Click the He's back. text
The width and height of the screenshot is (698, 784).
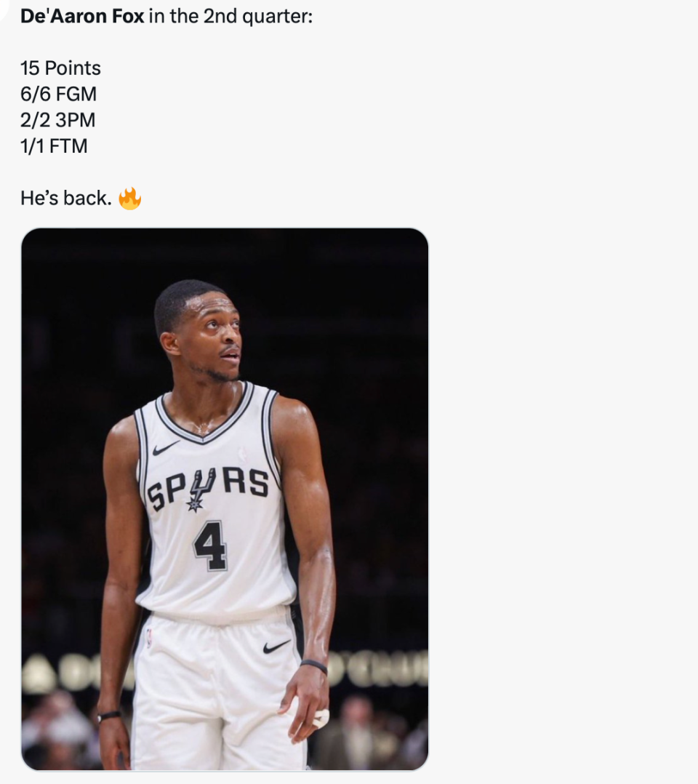66,199
